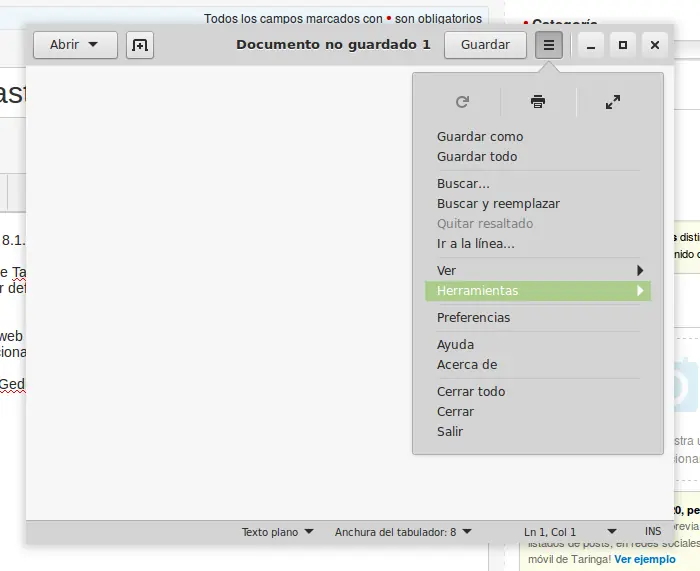Image resolution: width=700 pixels, height=571 pixels.
Task: Open Ayuda from the menu
Action: (x=538, y=345)
